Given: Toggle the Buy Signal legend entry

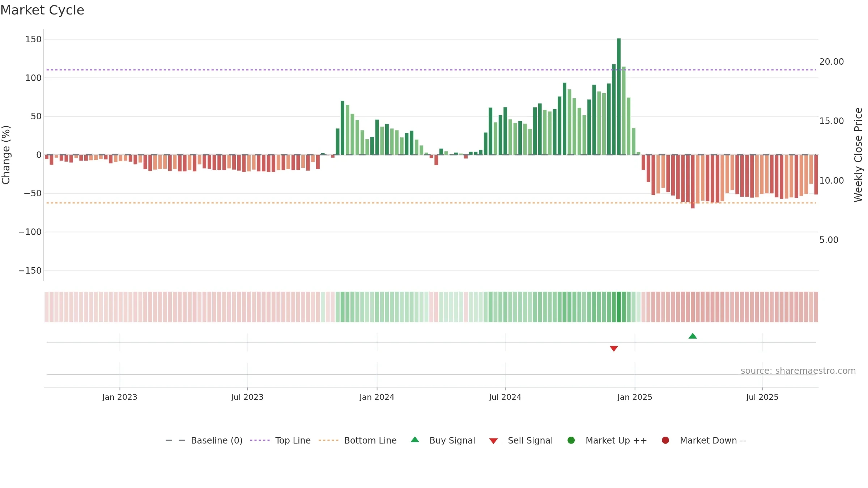Looking at the screenshot, I should (x=443, y=440).
